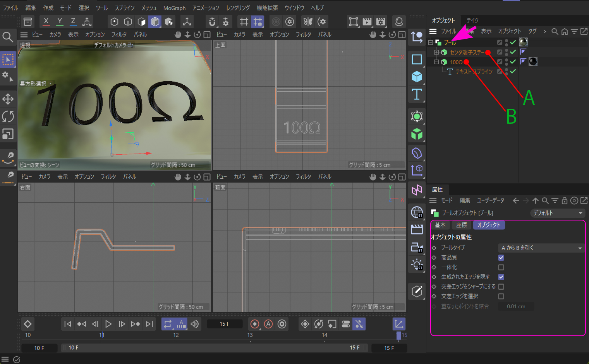Collapse the 100Ω object tree node

pos(436,62)
